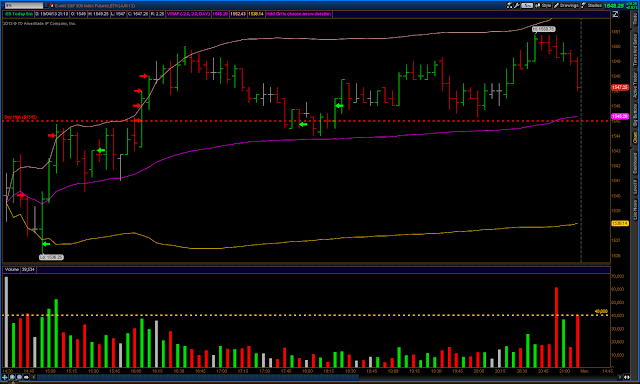640x384 pixels.
Task: Click the symbol entry field
Action: click(23, 5)
